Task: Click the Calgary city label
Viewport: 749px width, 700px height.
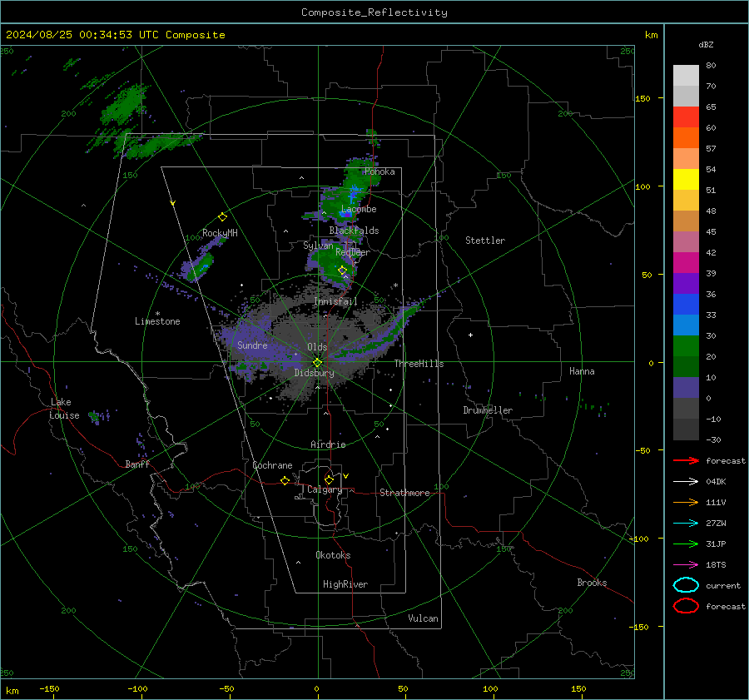Action: pyautogui.click(x=325, y=489)
